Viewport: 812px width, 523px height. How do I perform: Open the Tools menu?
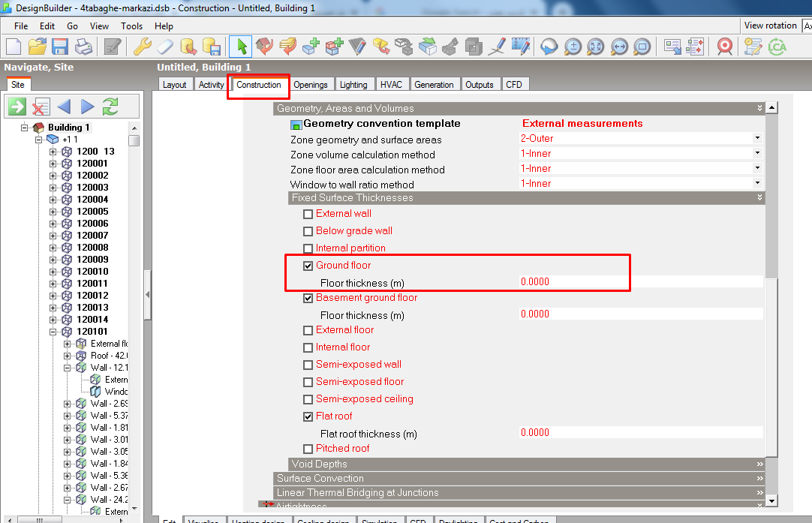131,26
